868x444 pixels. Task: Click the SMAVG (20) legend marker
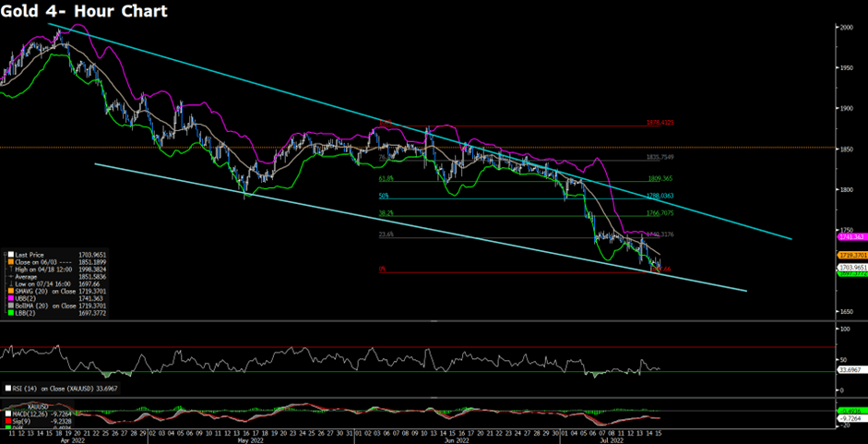(7, 293)
